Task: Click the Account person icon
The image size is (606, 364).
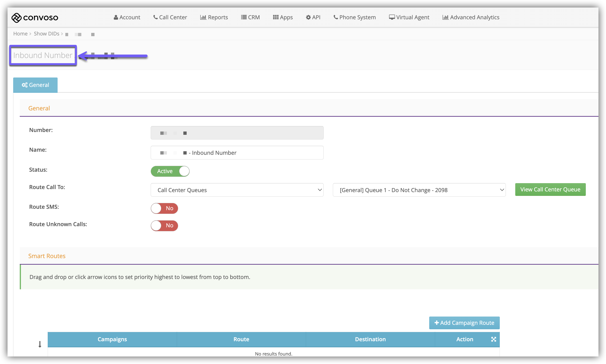Action: coord(116,17)
